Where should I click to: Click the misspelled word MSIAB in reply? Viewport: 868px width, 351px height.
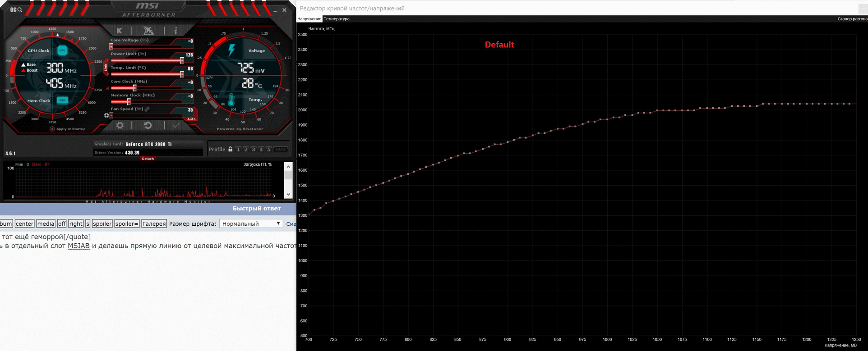point(78,246)
